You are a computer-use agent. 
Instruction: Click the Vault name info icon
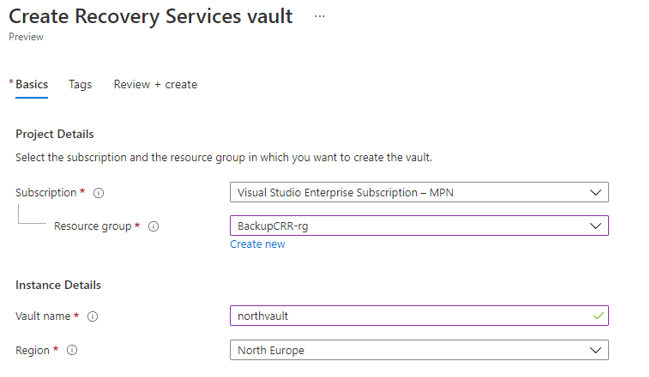tap(92, 317)
